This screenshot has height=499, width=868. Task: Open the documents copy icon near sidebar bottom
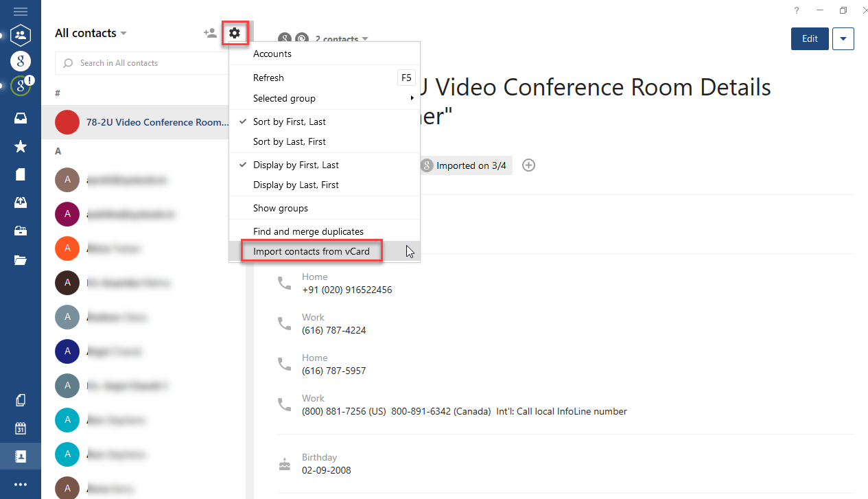click(x=21, y=400)
